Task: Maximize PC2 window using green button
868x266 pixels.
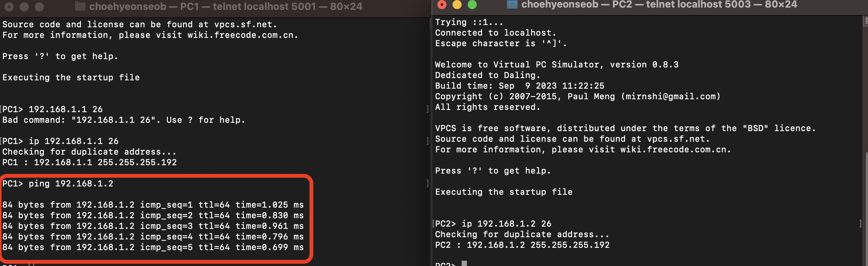Action: click(x=472, y=5)
